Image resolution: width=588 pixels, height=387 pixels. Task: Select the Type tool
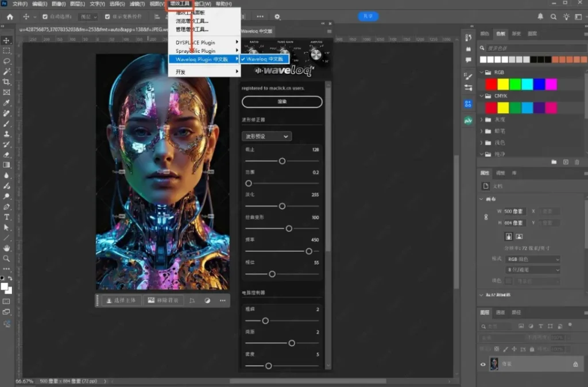click(x=6, y=217)
